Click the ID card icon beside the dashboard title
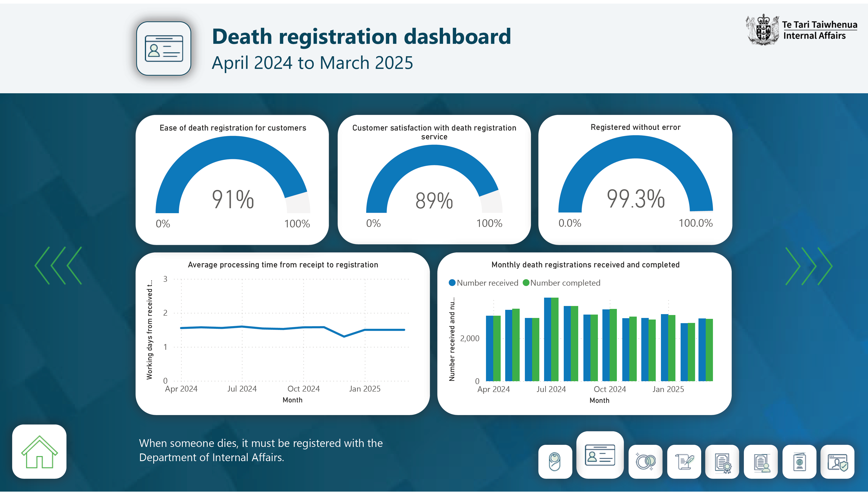Viewport: 868px width, 495px height. [164, 49]
